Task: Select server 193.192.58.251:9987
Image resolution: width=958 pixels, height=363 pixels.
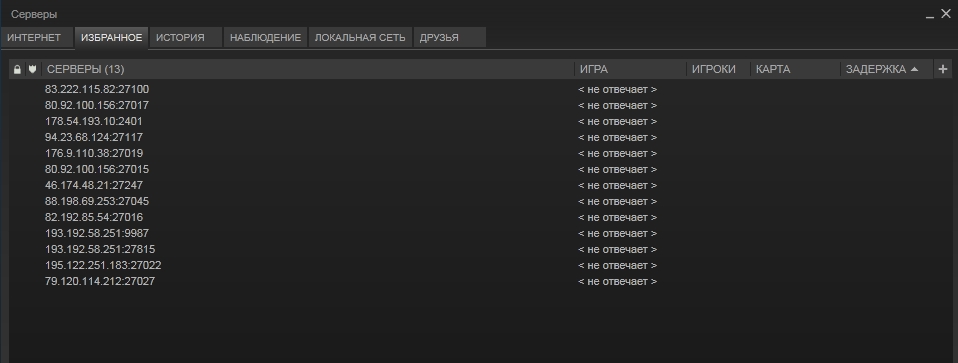Action: 97,233
